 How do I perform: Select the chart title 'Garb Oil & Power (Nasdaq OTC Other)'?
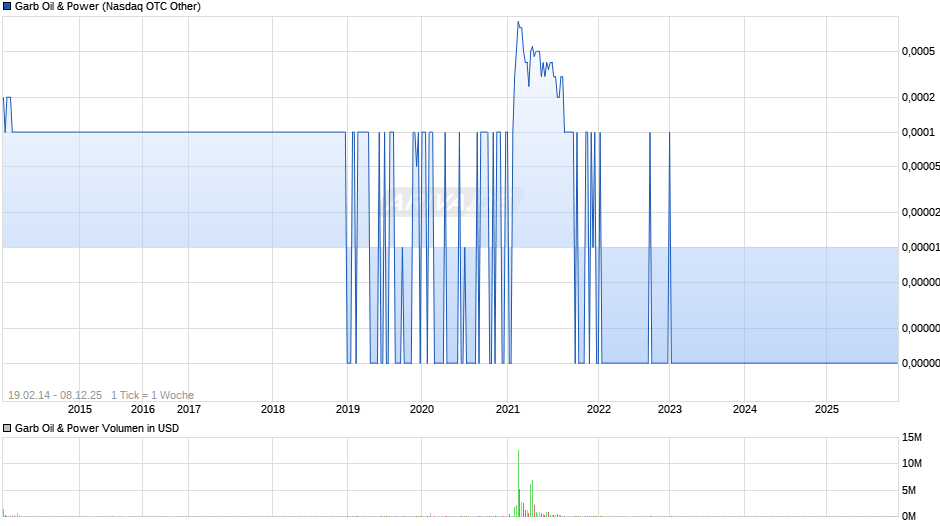click(108, 7)
